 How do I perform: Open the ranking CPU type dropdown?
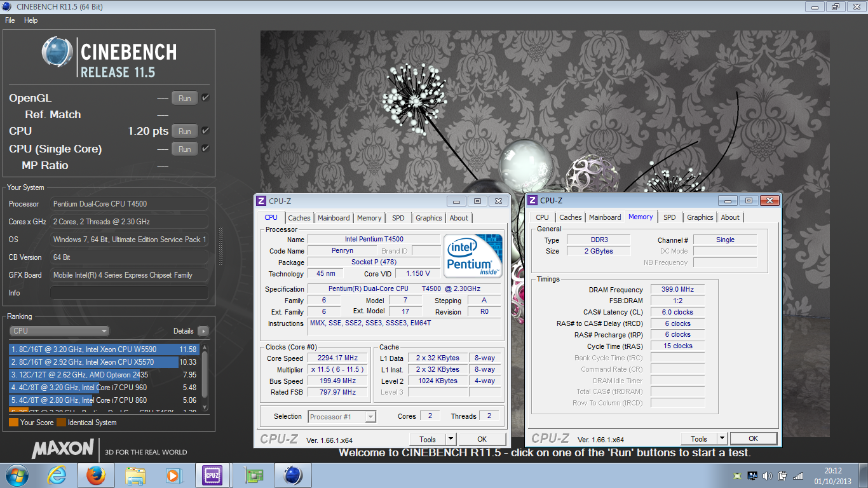point(60,331)
